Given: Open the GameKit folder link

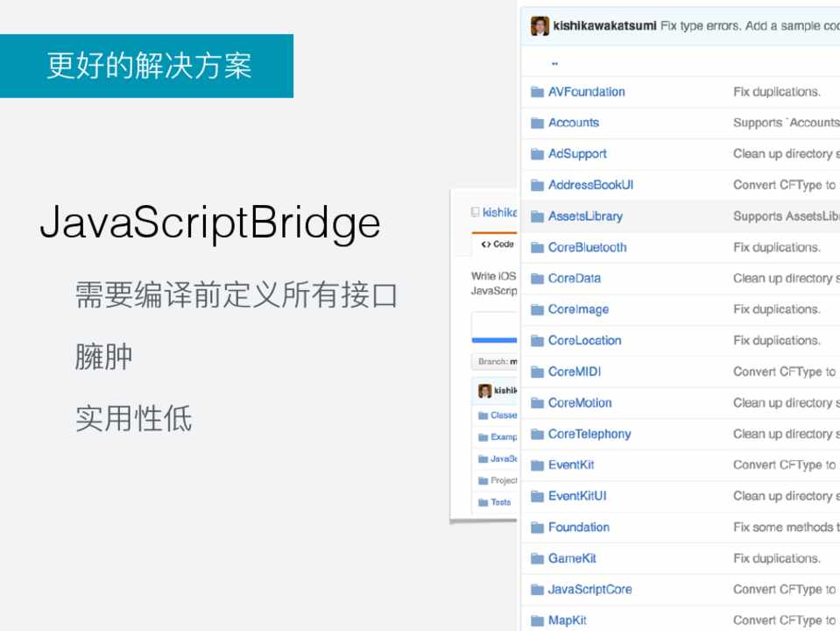Looking at the screenshot, I should [572, 558].
